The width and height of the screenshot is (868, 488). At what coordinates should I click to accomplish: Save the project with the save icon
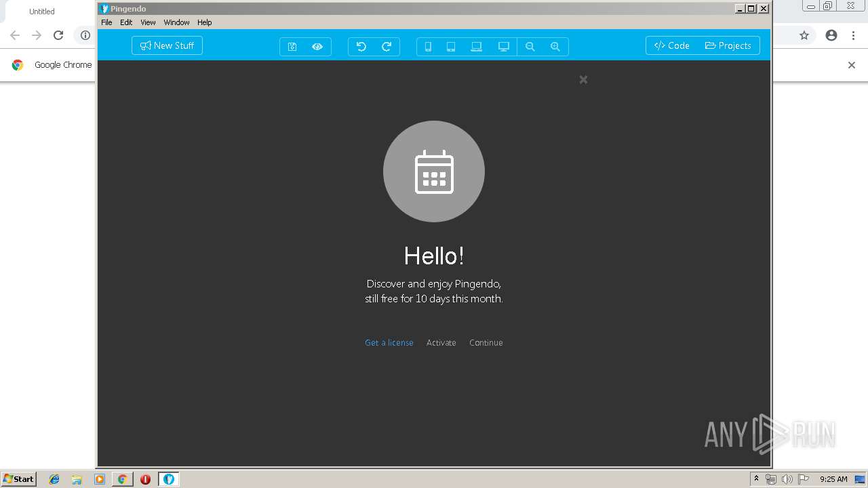tap(292, 47)
